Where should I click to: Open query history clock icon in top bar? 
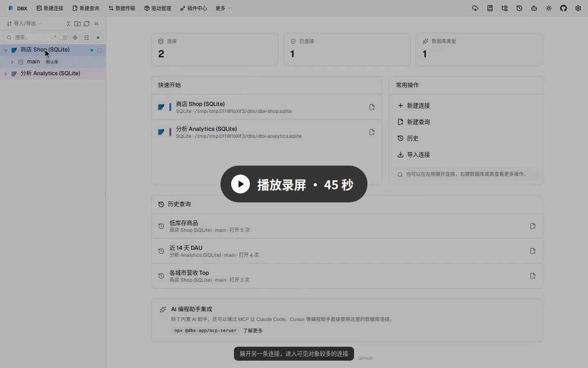(x=519, y=8)
